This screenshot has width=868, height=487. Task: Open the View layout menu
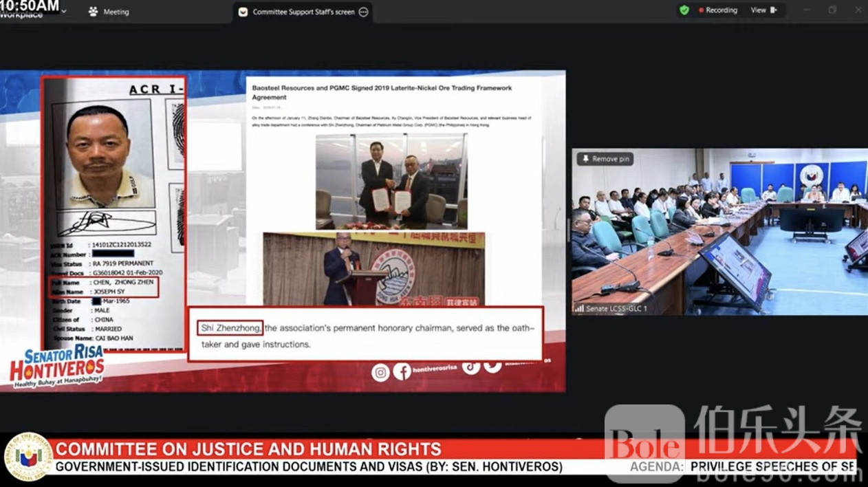pos(763,10)
